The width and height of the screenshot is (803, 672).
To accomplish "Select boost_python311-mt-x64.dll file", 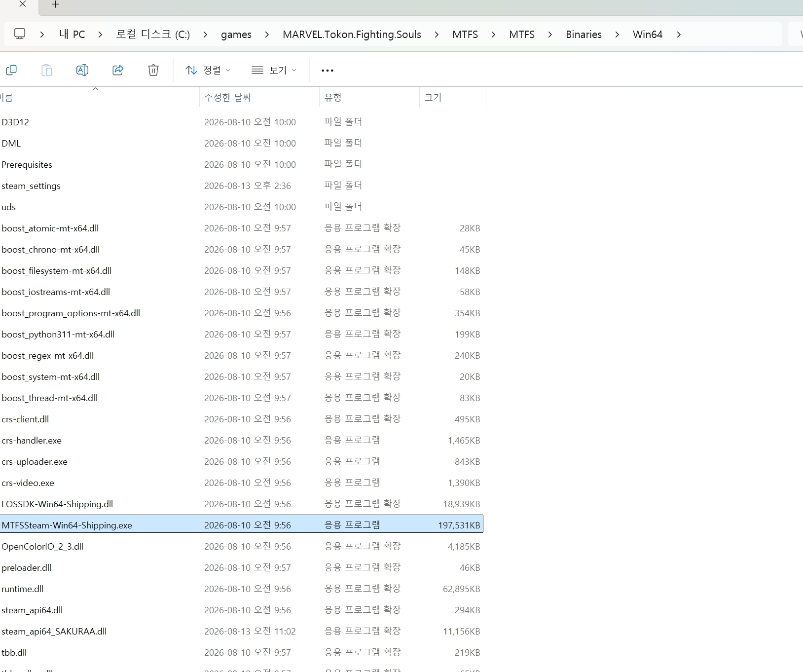I will (x=242, y=334).
